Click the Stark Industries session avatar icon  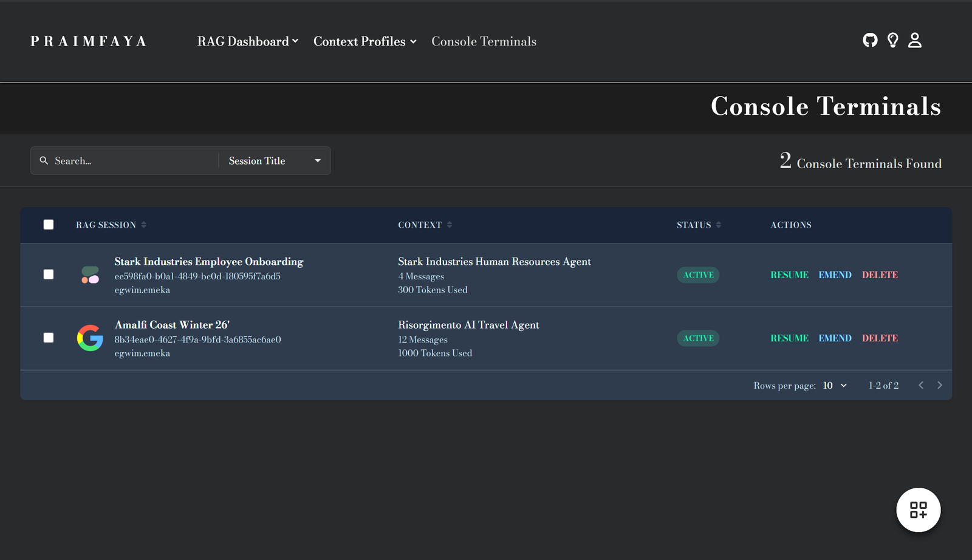click(90, 275)
